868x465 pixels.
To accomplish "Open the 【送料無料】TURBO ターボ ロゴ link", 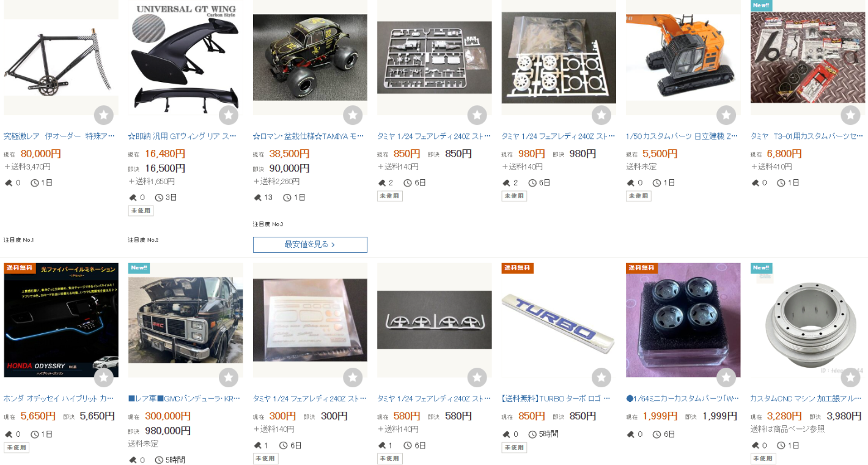I will click(x=556, y=398).
